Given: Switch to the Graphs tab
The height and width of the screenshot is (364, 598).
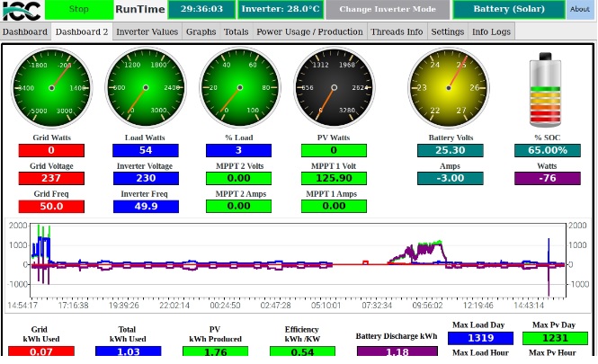Looking at the screenshot, I should click(x=201, y=31).
